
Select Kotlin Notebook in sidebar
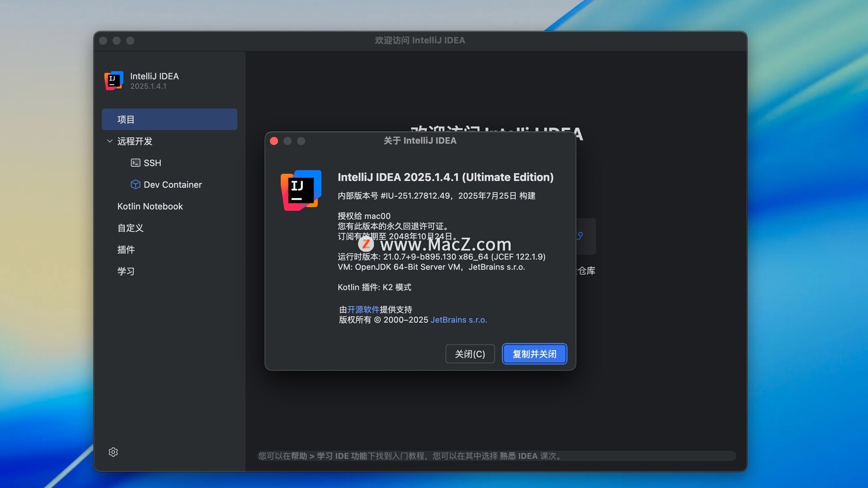150,206
